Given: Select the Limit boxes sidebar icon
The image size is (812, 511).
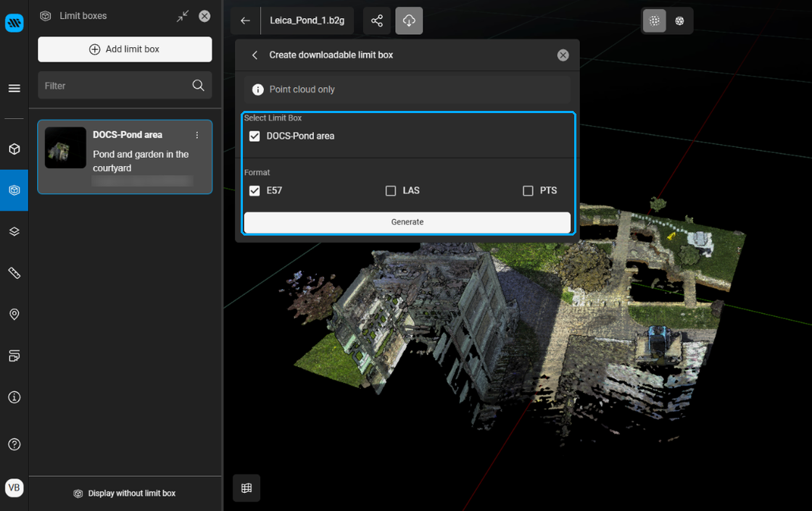Looking at the screenshot, I should (14, 190).
